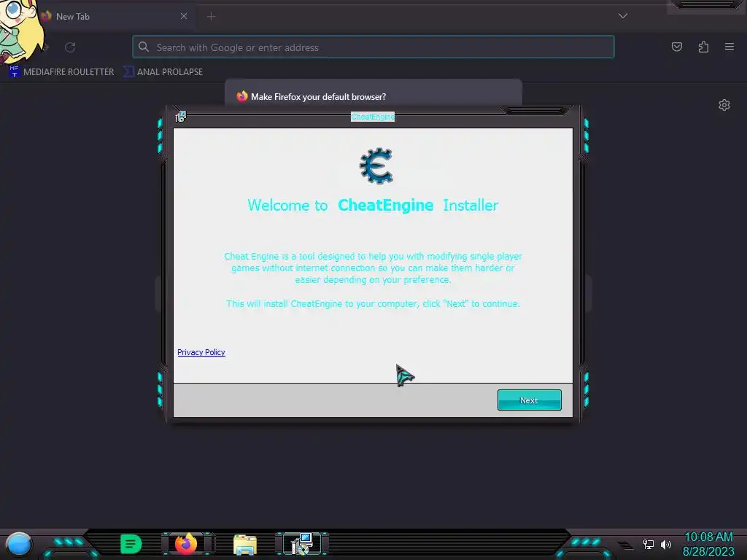Click the Firefox logo in default browser prompt
747x560 pixels.
click(x=242, y=96)
